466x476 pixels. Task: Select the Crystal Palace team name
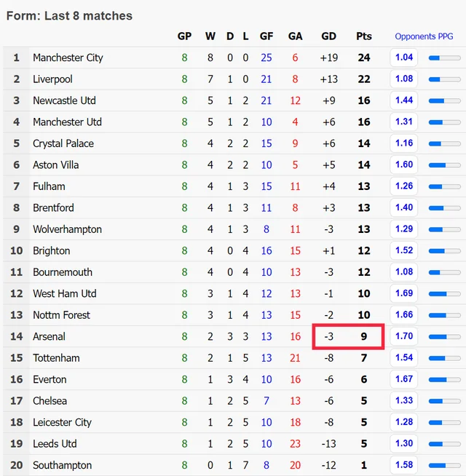tap(63, 143)
